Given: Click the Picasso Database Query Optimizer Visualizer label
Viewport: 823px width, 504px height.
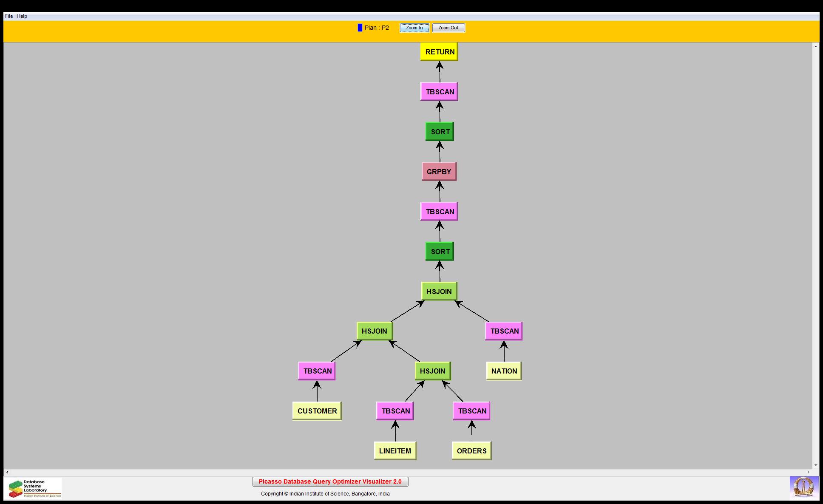Looking at the screenshot, I should coord(330,481).
